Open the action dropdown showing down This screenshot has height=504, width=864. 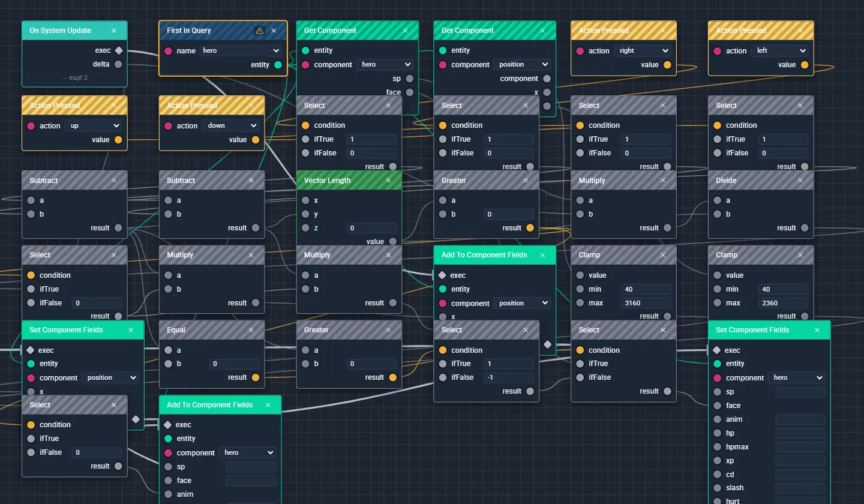(x=230, y=126)
